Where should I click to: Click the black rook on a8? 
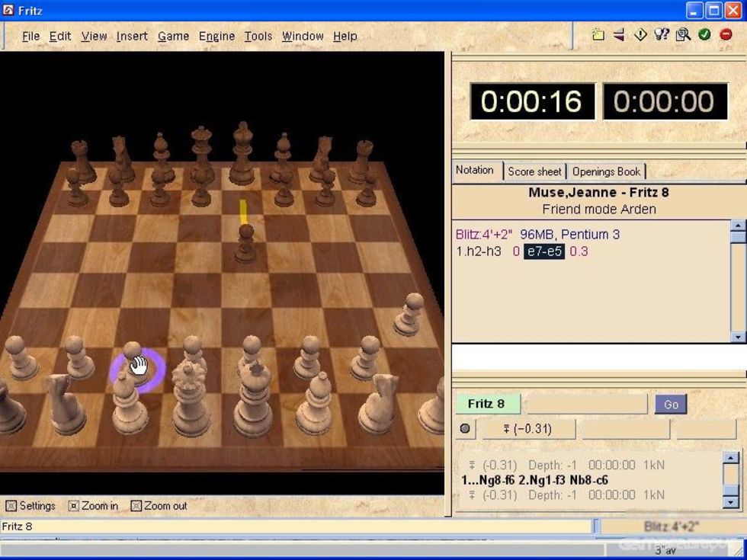(82, 162)
